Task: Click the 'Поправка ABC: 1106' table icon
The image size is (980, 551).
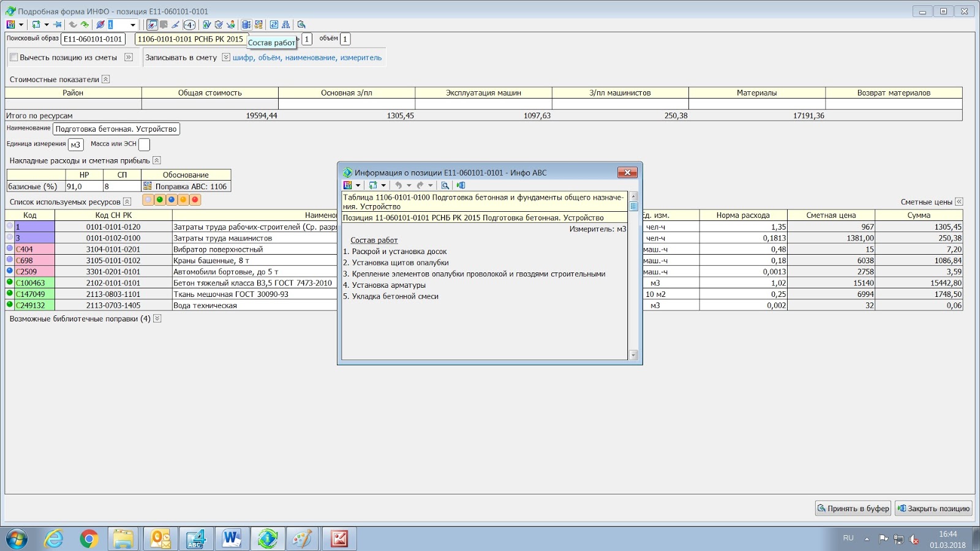Action: coord(148,186)
